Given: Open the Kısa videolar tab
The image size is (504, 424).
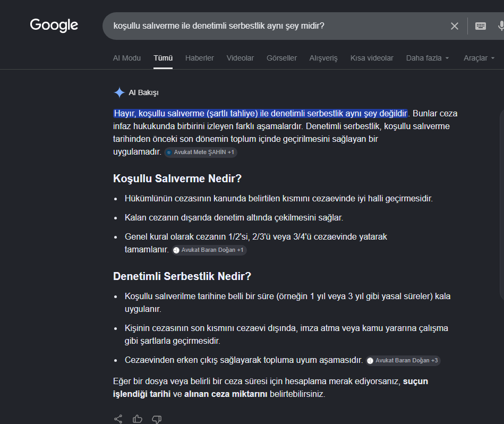Looking at the screenshot, I should [372, 58].
